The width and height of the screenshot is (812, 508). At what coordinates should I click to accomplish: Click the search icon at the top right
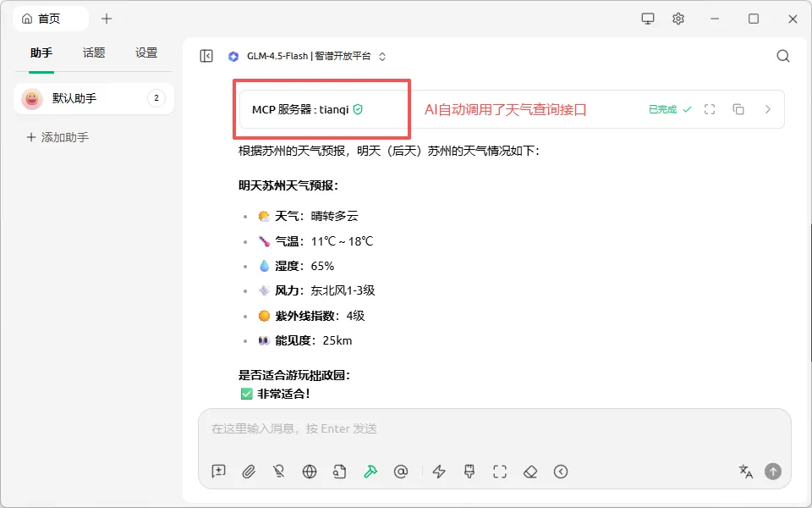[x=782, y=56]
